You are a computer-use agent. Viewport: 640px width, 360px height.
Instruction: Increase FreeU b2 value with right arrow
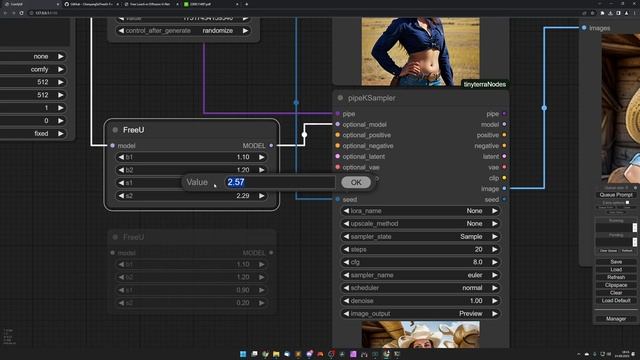click(x=262, y=170)
